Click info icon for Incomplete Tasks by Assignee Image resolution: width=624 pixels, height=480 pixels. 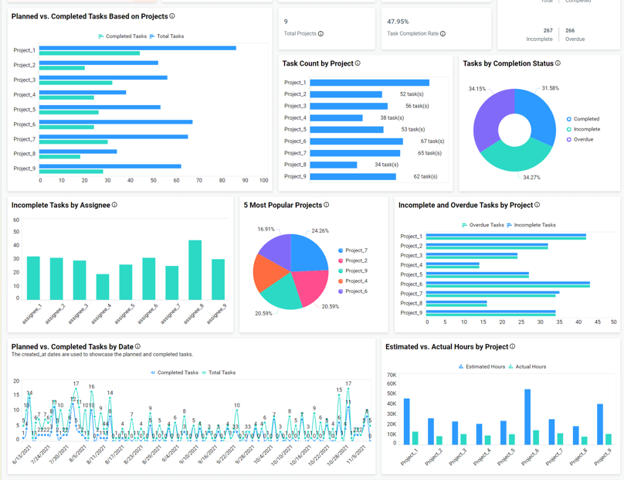tap(115, 205)
